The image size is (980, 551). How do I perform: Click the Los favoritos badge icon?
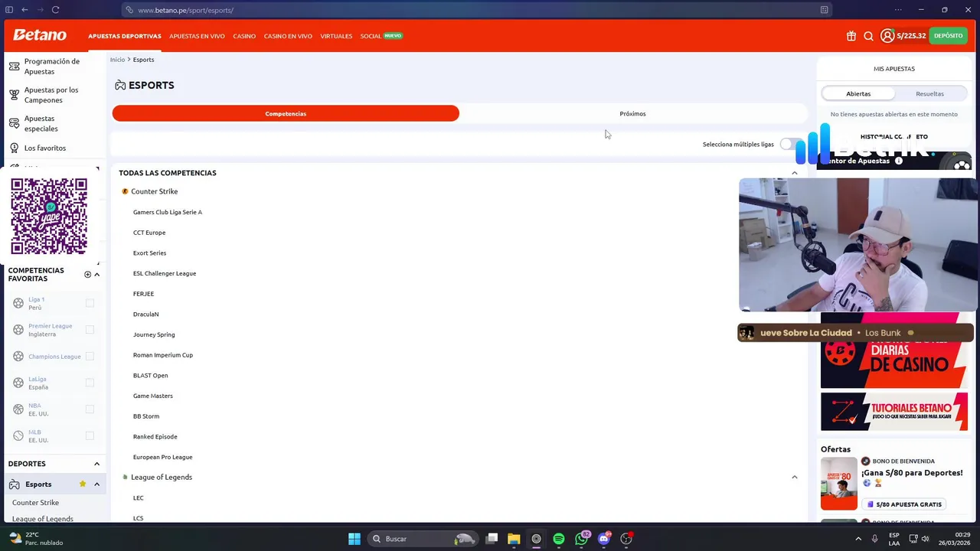pyautogui.click(x=14, y=148)
